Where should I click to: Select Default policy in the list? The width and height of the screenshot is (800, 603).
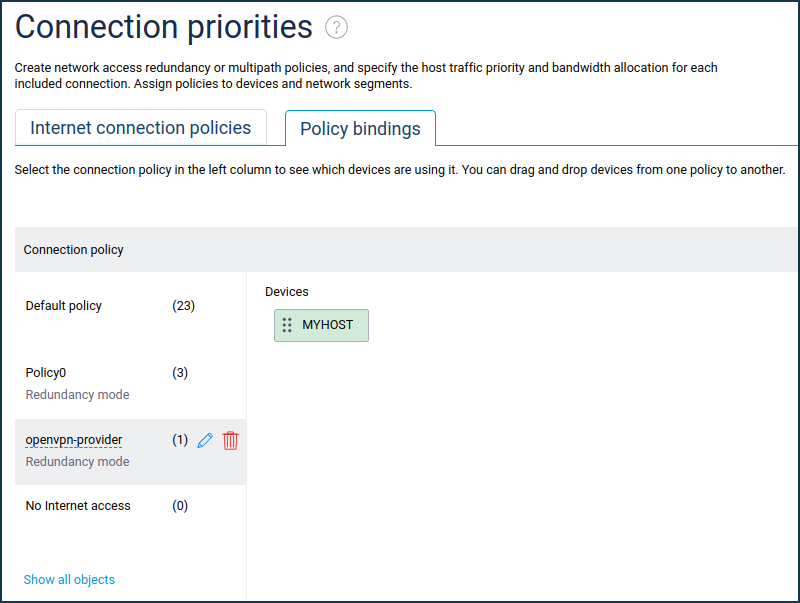point(64,306)
